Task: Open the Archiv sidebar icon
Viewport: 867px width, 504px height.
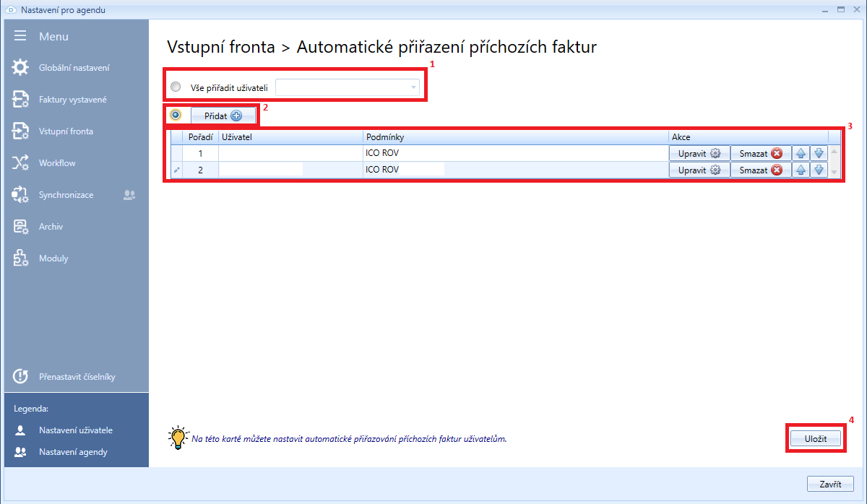Action: 20,227
